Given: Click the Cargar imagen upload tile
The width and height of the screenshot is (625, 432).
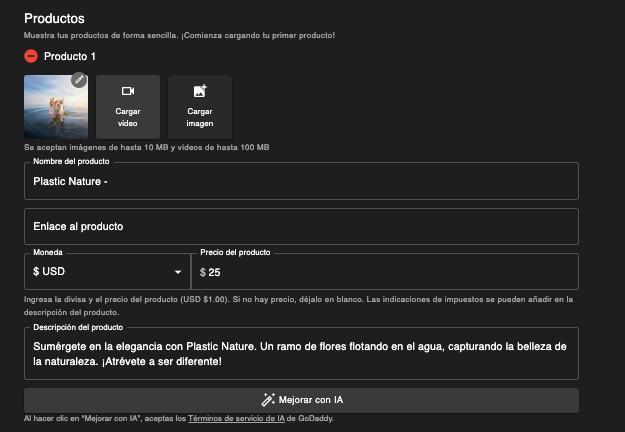Looking at the screenshot, I should [200, 107].
